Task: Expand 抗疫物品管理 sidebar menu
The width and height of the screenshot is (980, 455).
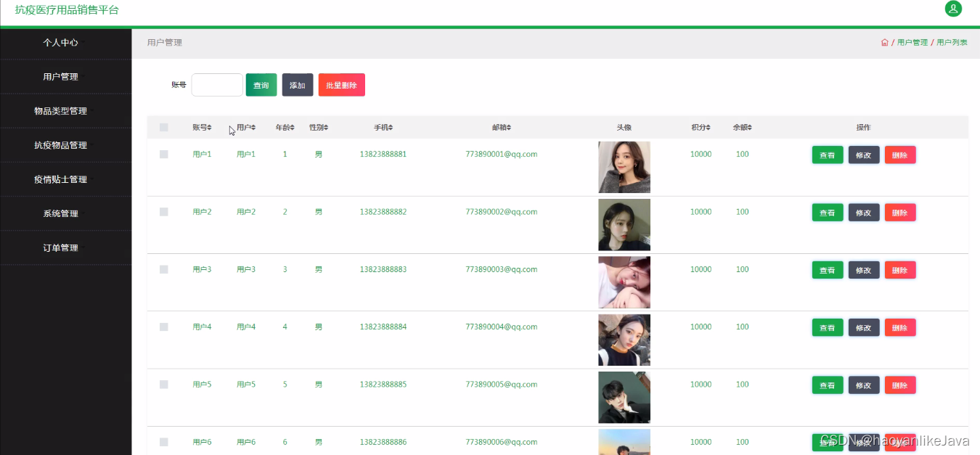Action: pos(65,145)
